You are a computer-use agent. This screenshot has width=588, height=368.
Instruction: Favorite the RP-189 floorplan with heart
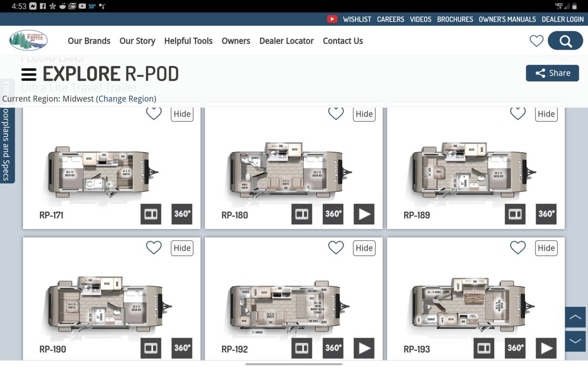(x=518, y=113)
